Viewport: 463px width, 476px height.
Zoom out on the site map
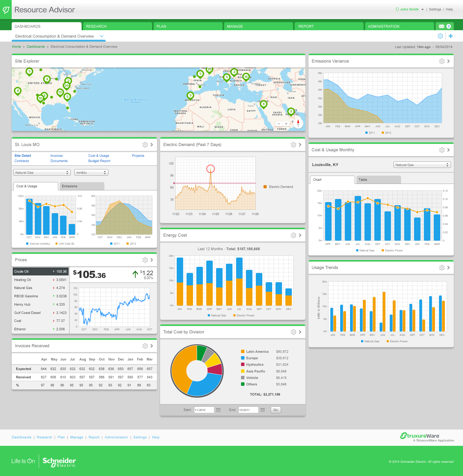[279, 124]
